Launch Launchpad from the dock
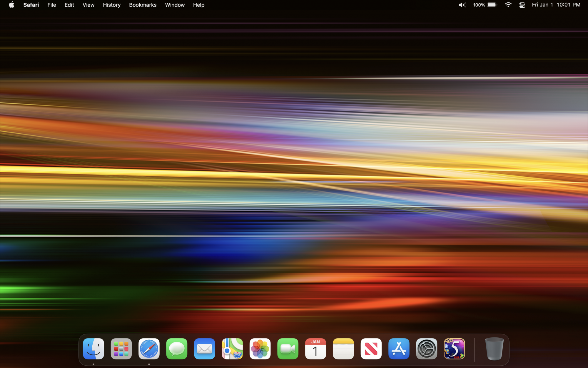588x368 pixels. coord(121,349)
